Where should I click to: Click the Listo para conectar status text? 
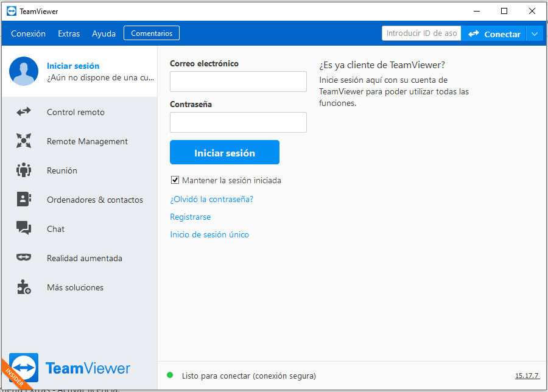click(x=249, y=376)
